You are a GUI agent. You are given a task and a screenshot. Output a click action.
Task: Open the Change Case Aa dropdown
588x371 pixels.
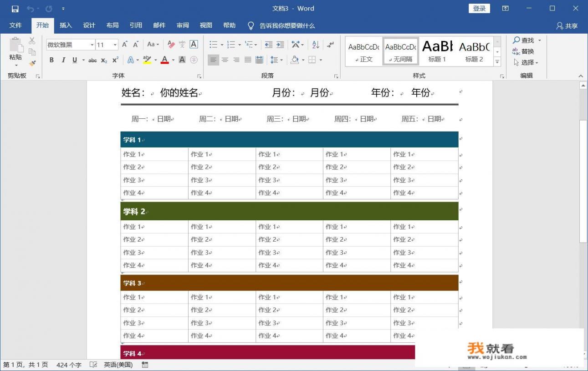(x=153, y=44)
